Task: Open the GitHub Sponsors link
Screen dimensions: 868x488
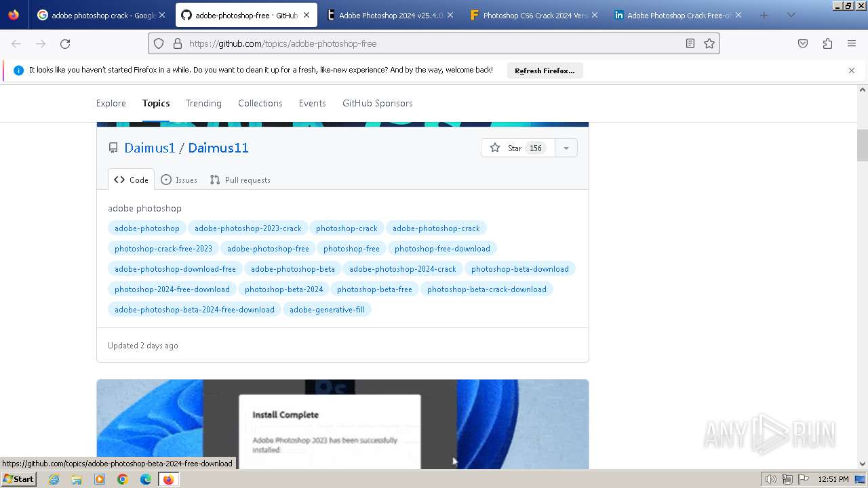Action: coord(378,103)
